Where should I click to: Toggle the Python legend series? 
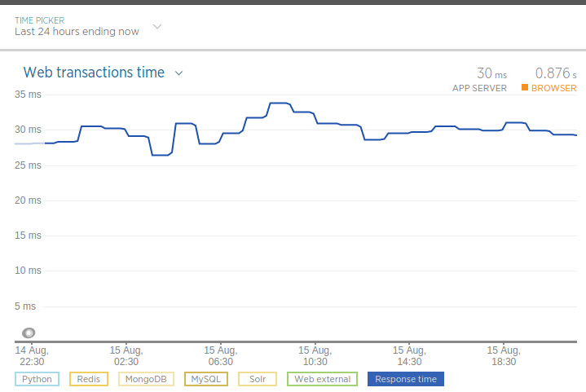[37, 379]
